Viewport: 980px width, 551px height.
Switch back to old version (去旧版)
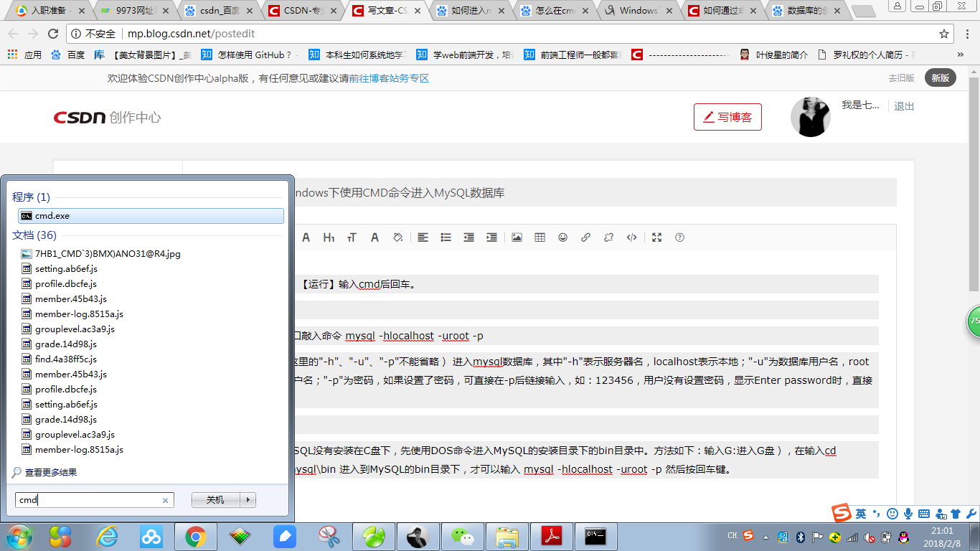(x=901, y=78)
